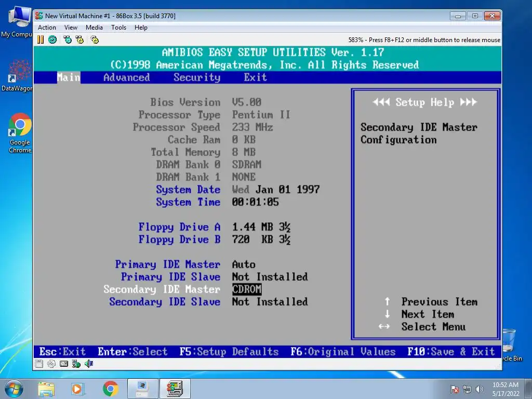Click the Floppy Drive A label
The width and height of the screenshot is (532, 399).
179,227
